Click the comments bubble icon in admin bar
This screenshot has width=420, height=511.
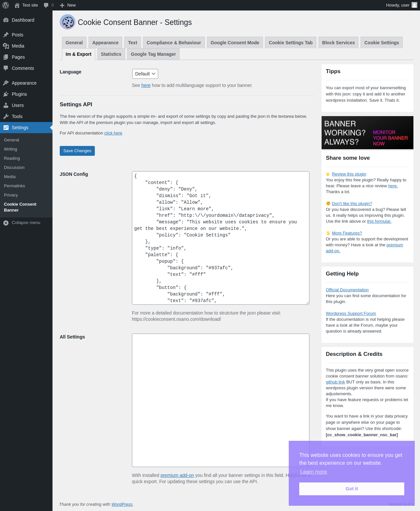click(46, 5)
